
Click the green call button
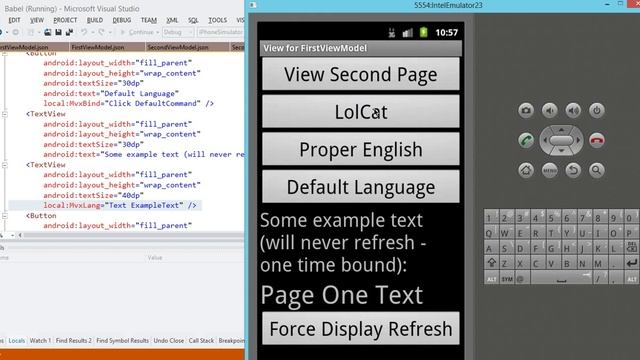(x=526, y=140)
